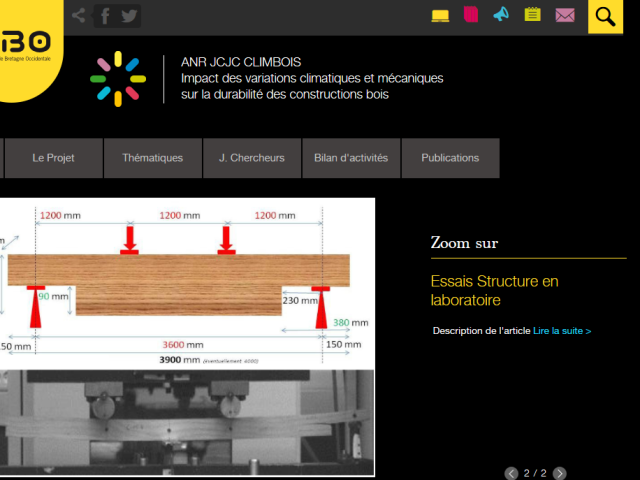The image size is (640, 480).
Task: Open search with the magnifier button
Action: pyautogui.click(x=605, y=17)
